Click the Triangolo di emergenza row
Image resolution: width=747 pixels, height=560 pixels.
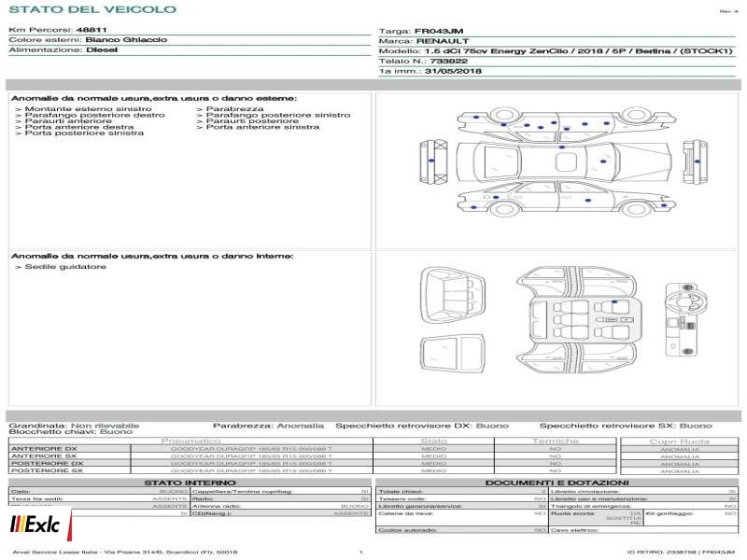click(643, 506)
